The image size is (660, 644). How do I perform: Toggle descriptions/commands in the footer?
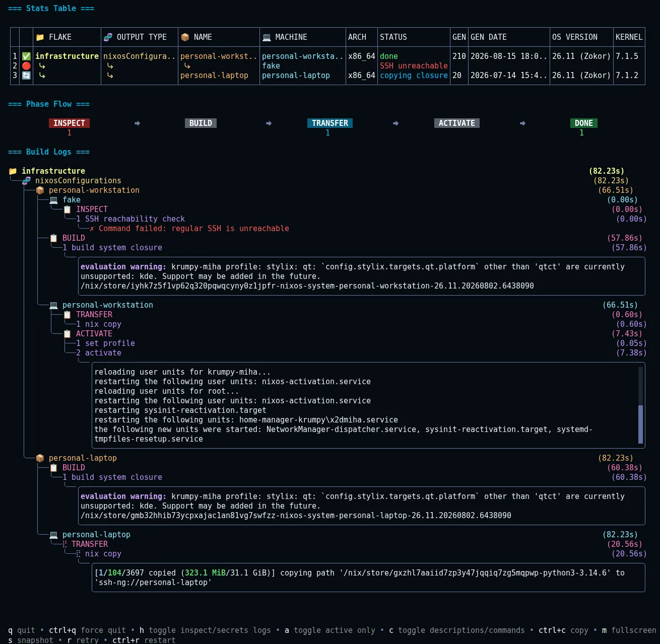click(456, 630)
